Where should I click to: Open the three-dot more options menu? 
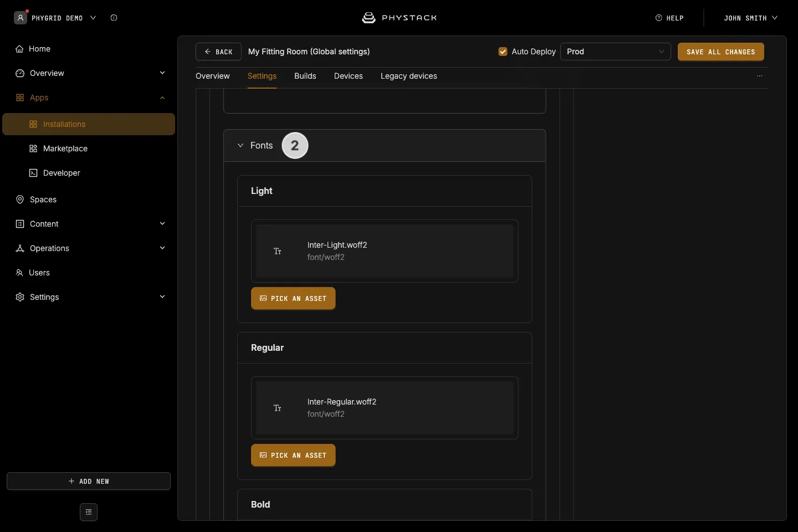[760, 76]
